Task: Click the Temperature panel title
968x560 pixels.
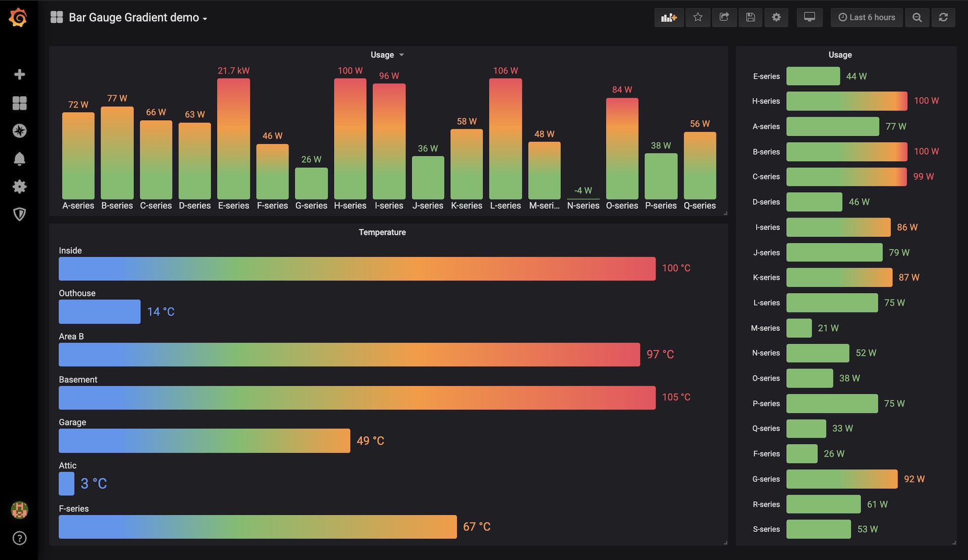Action: [x=382, y=232]
